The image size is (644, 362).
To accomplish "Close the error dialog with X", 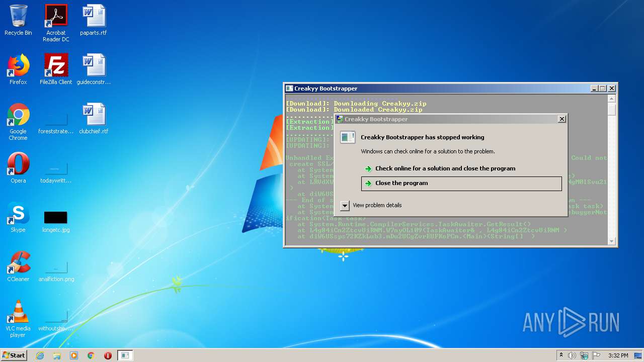I will pos(562,119).
